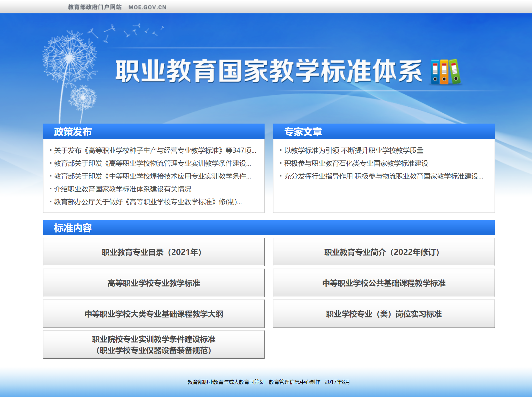Click the 教育部政府门户网站 header text
The height and width of the screenshot is (397, 532).
tap(95, 7)
